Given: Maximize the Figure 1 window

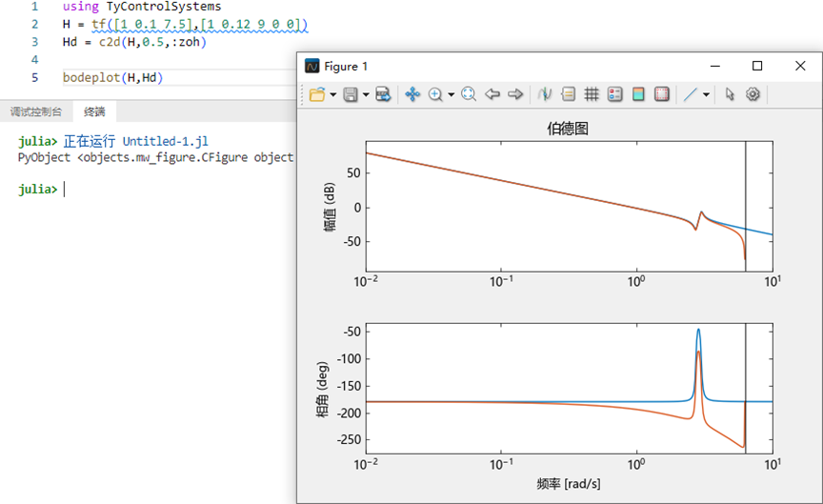Looking at the screenshot, I should (x=757, y=66).
